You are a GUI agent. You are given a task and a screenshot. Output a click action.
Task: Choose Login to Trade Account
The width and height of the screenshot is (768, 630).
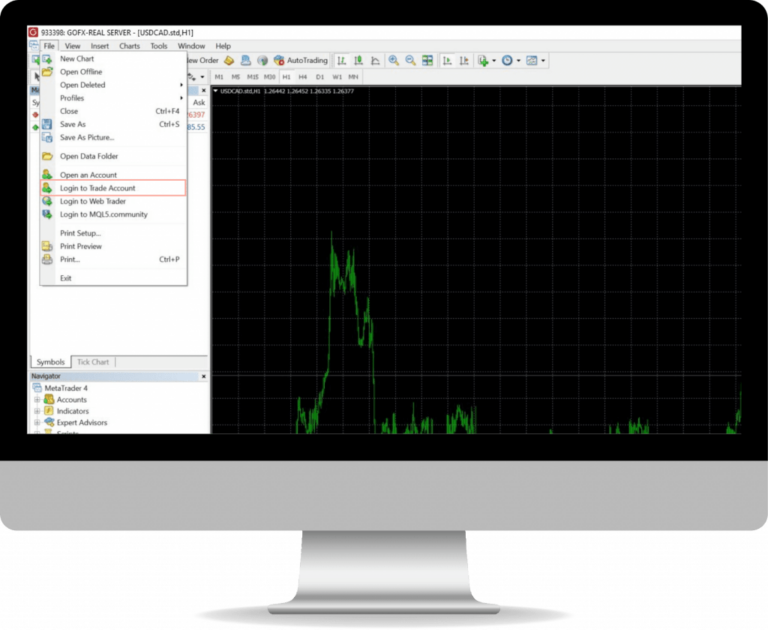113,188
